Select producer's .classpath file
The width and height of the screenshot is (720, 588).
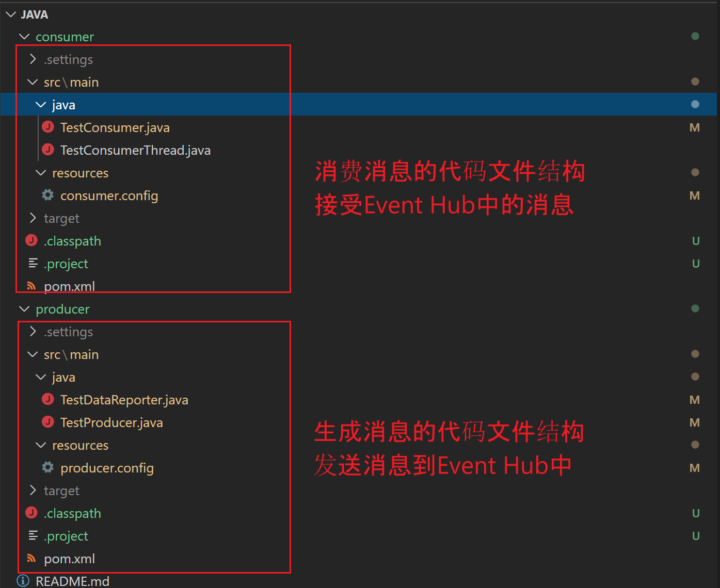point(72,513)
